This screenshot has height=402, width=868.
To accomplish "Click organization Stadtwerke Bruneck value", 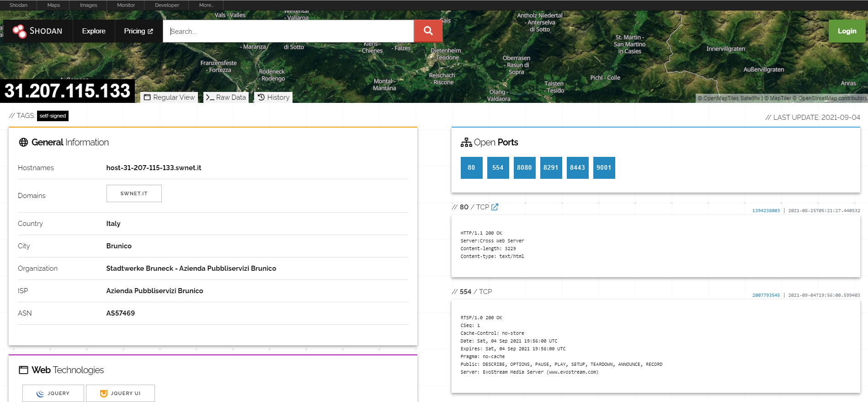I will coord(191,268).
